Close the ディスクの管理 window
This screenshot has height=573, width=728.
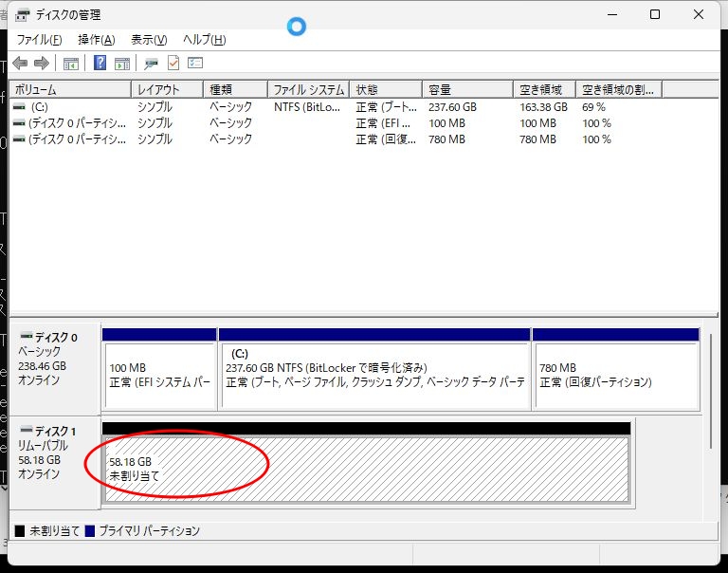tap(699, 15)
